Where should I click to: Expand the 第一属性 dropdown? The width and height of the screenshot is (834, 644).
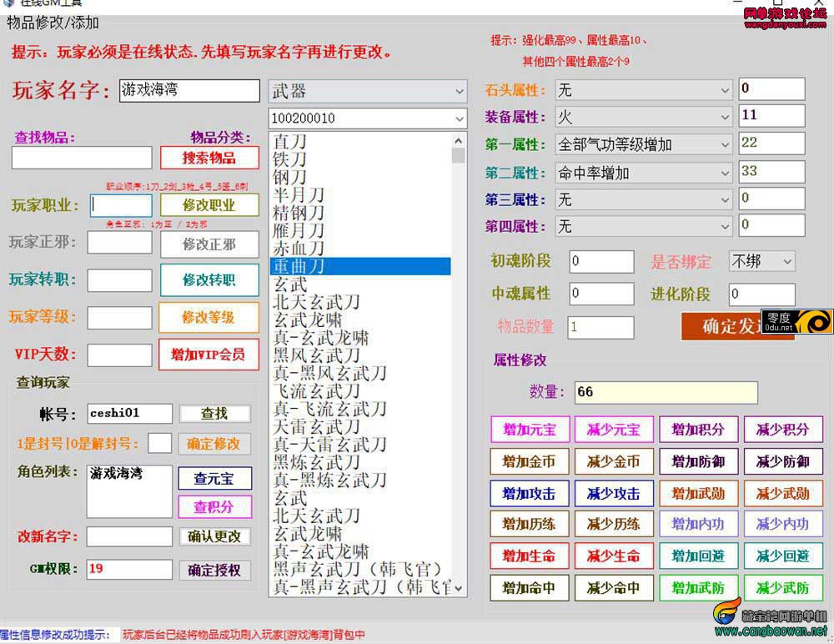(644, 144)
